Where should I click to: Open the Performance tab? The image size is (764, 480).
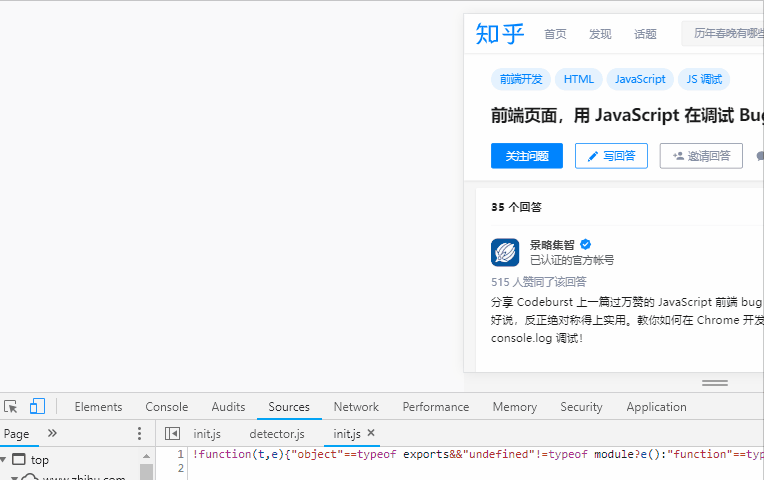click(436, 407)
